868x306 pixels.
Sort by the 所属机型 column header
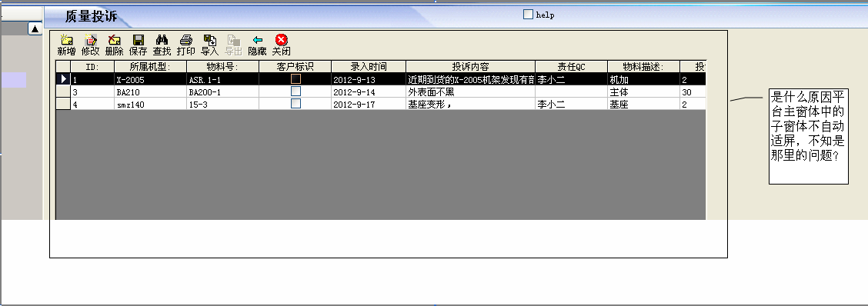(x=150, y=67)
